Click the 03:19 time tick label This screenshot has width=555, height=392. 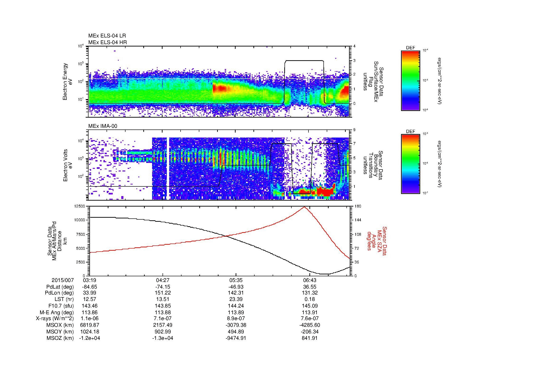(x=89, y=280)
